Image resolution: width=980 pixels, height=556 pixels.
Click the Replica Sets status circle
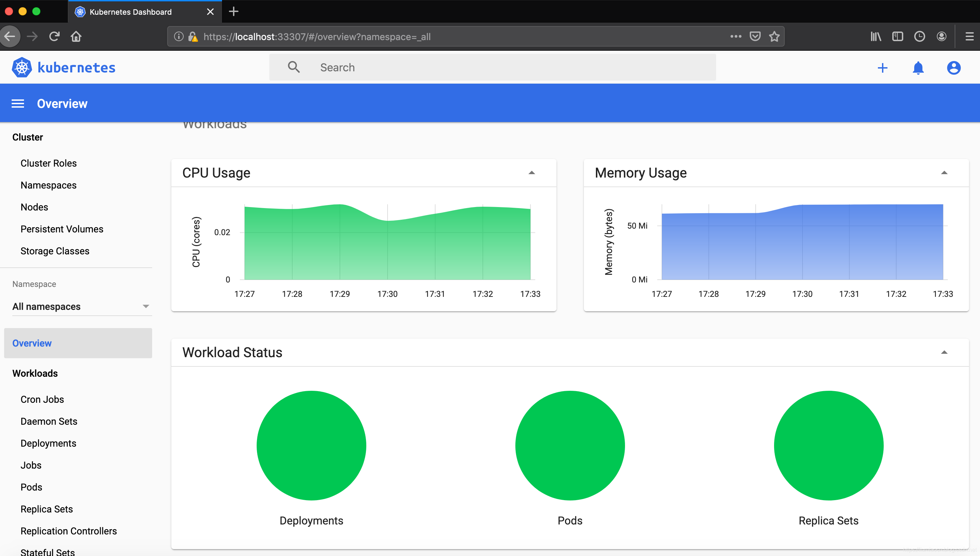point(829,445)
